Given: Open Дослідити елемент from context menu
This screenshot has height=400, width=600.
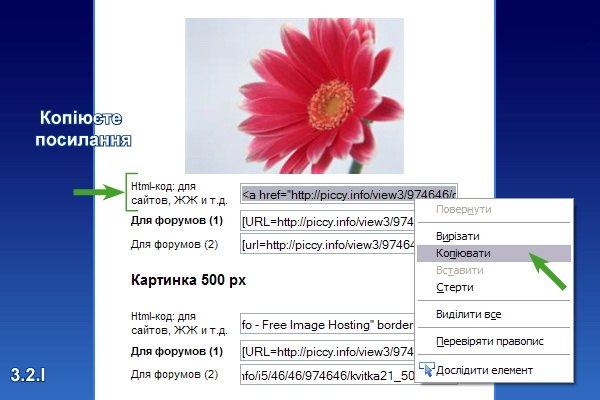Looking at the screenshot, I should point(484,370).
